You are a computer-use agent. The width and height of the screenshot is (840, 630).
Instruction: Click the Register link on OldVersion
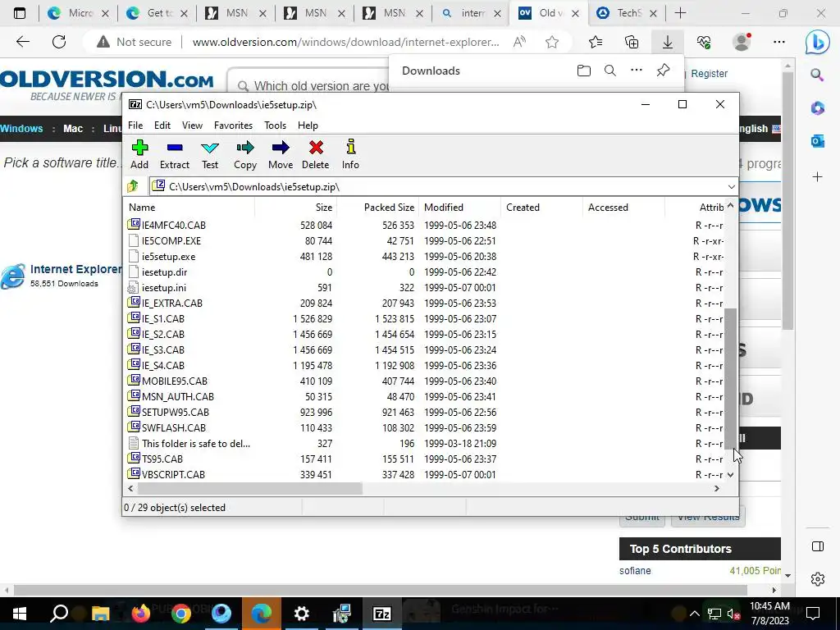(710, 73)
